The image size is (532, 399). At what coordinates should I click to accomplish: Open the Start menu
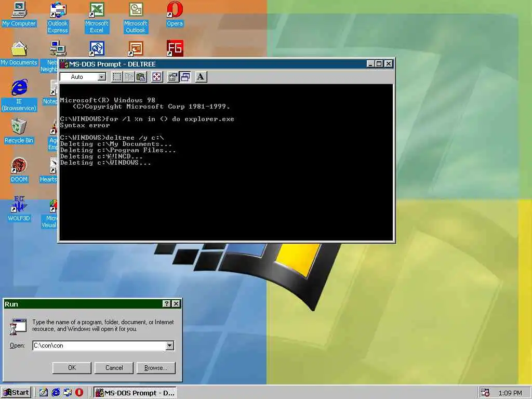pyautogui.click(x=16, y=393)
